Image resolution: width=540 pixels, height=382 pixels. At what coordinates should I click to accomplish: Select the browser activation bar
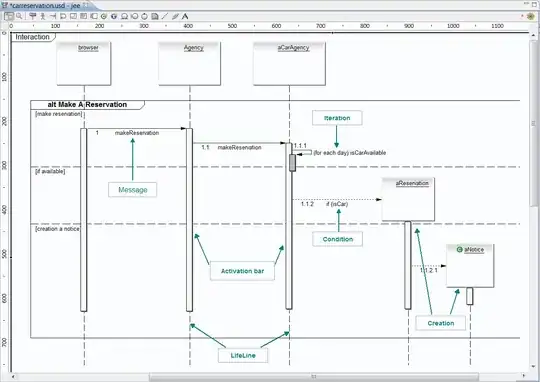(x=84, y=220)
